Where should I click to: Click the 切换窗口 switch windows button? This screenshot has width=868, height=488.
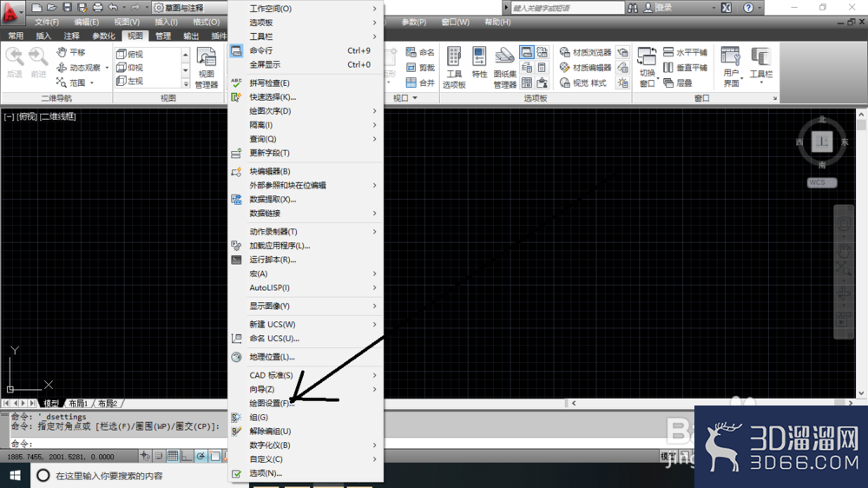click(x=648, y=68)
